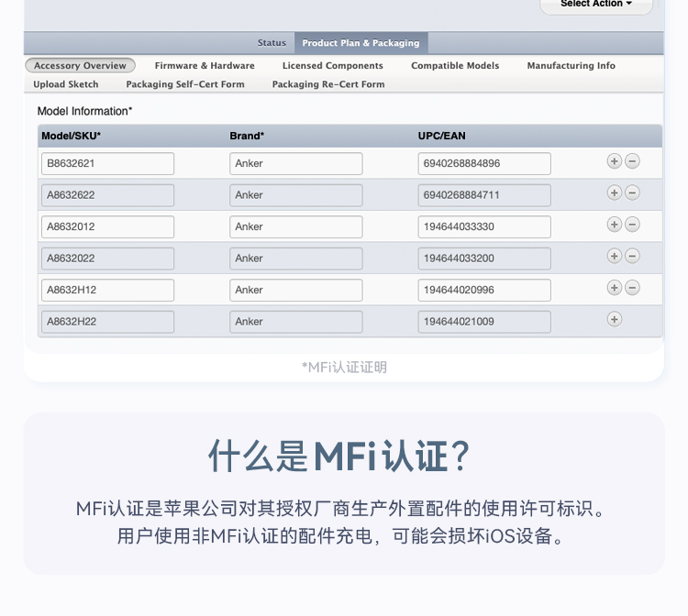Click the UPC field showing 194644020996

click(x=484, y=290)
